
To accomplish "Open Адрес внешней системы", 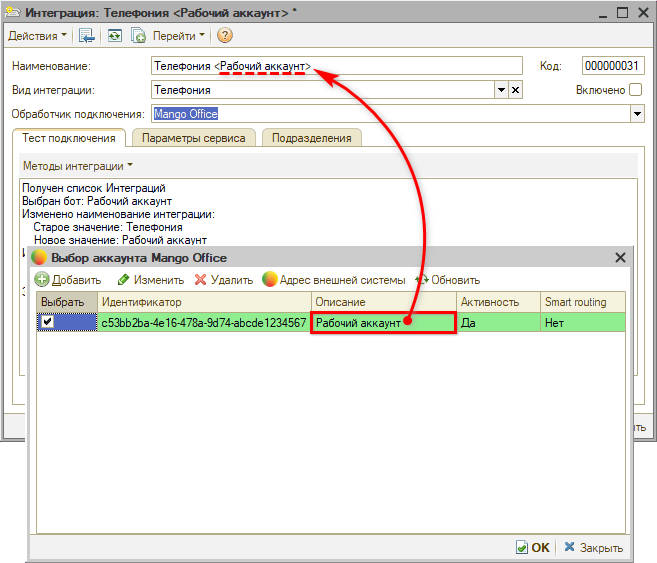I will [x=334, y=280].
